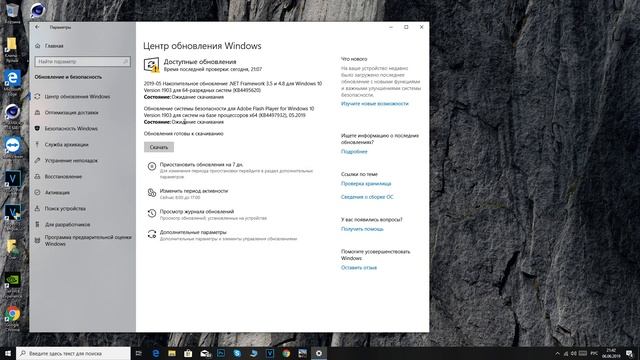This screenshot has height=360, width=640.
Task: Open the Сведения о сборке ОС link
Action: pyautogui.click(x=367, y=197)
